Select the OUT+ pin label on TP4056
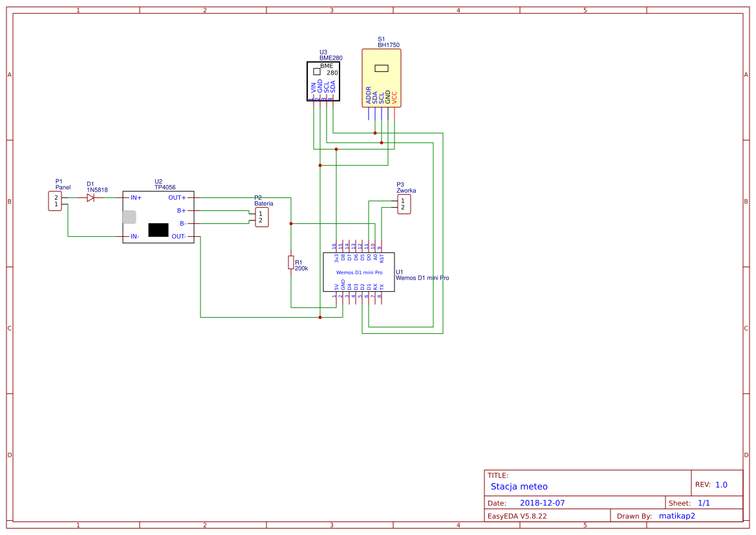 point(176,198)
